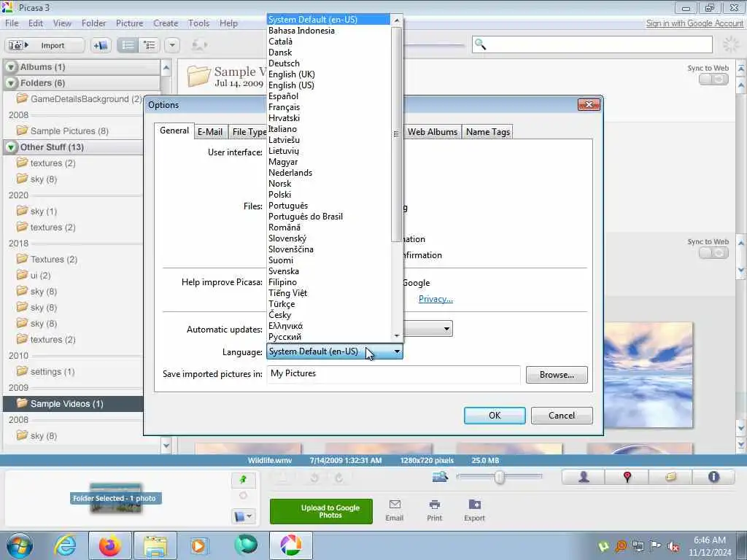Click the rotate counter-clockwise icon
This screenshot has width=747, height=560.
[314, 478]
